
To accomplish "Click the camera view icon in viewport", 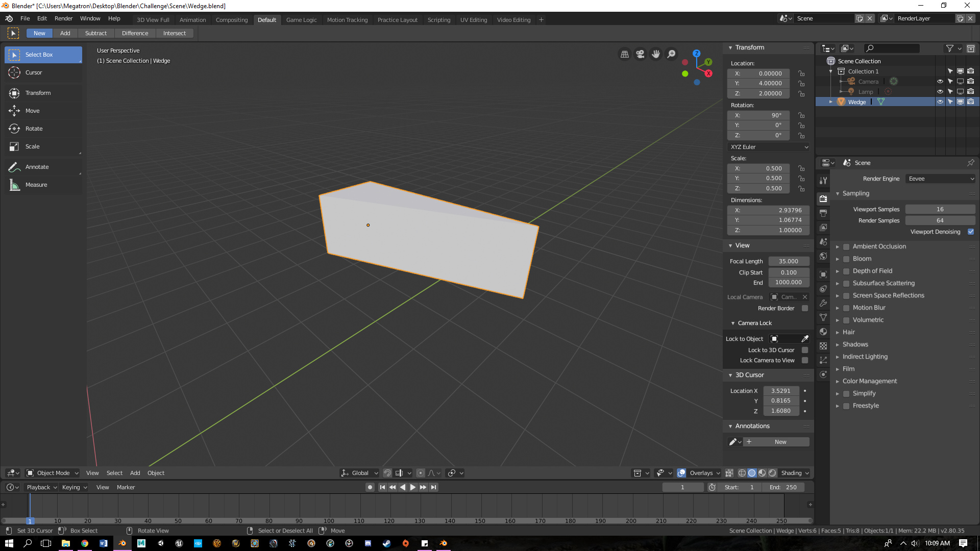I will point(640,54).
